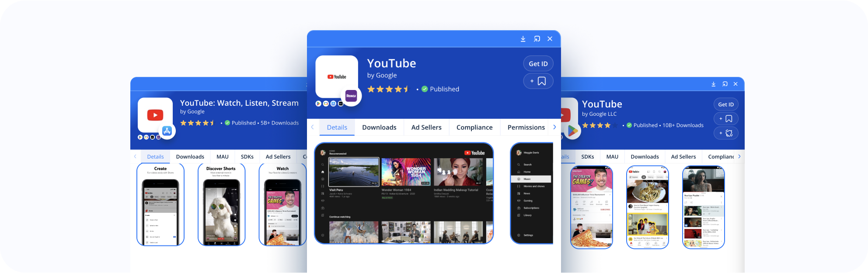
Task: Close the right Google Play YouTube window
Action: tap(736, 84)
